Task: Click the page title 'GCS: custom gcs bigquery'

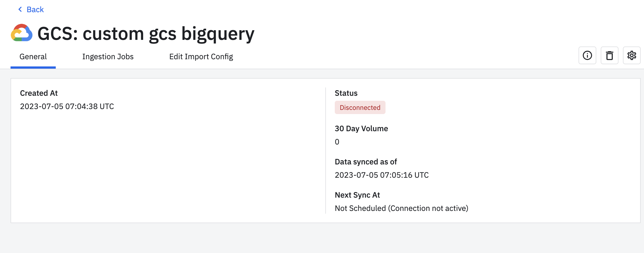Action: tap(146, 34)
